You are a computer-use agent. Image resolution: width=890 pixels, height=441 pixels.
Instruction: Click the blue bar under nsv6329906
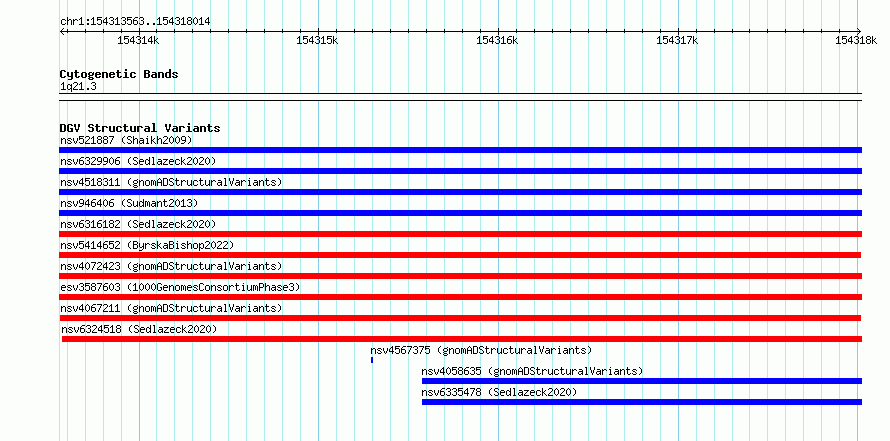[460, 171]
